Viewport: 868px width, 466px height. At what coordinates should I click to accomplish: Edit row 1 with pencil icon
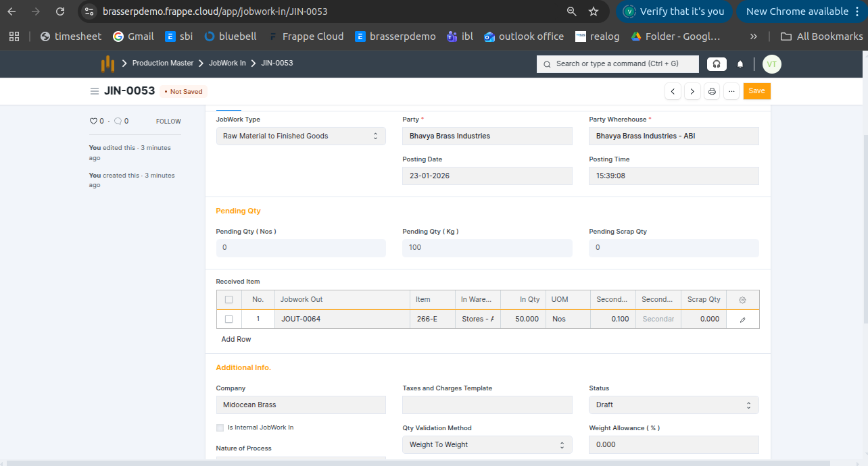(742, 319)
